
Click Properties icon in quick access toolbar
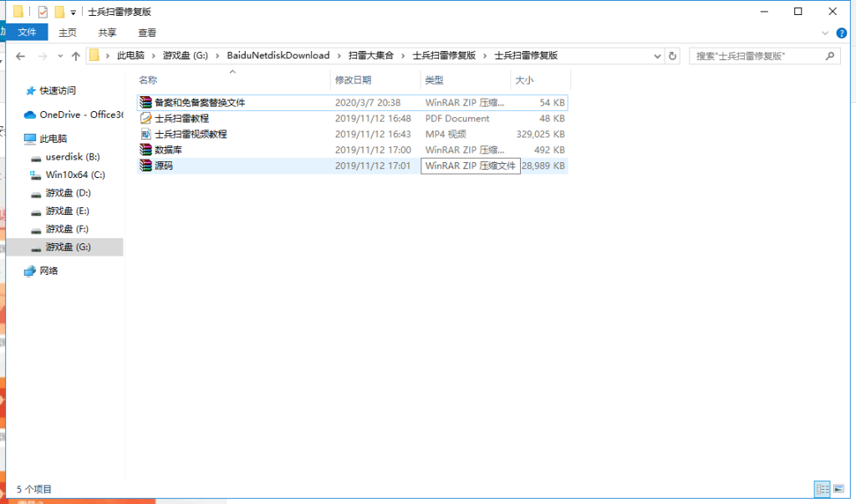point(43,12)
